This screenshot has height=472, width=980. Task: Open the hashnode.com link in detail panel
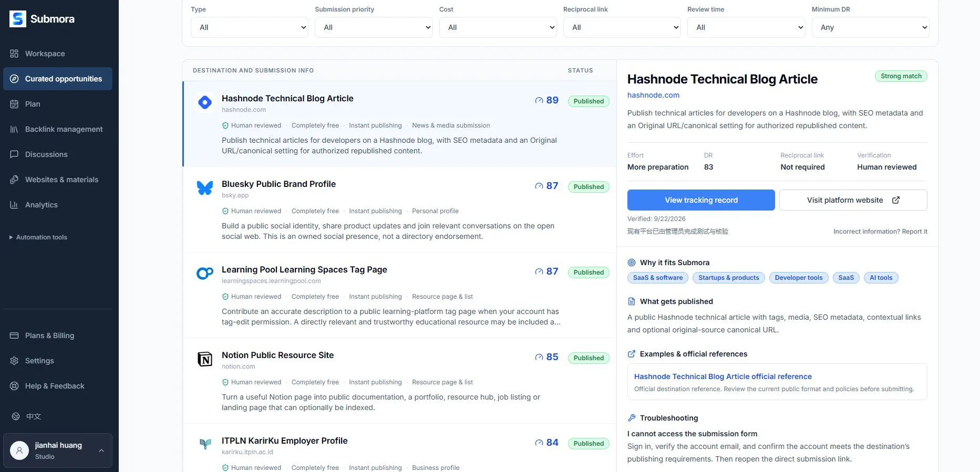pyautogui.click(x=653, y=95)
